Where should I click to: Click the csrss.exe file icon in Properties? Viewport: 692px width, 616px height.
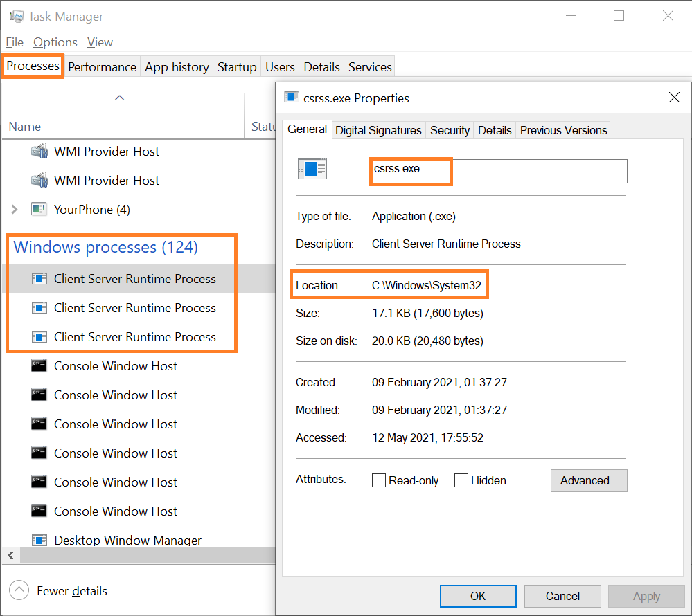[x=312, y=168]
